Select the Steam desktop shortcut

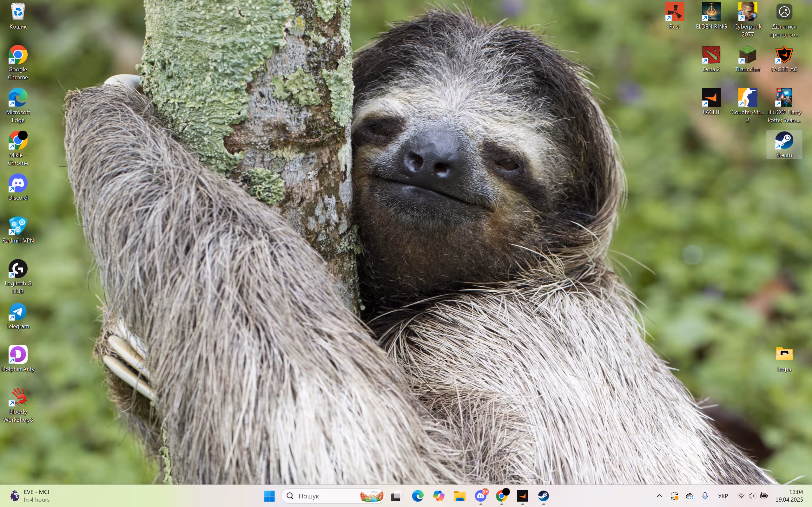(784, 145)
